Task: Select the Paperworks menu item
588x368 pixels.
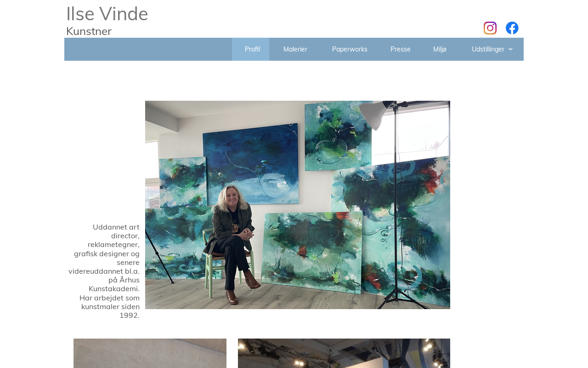Action: [350, 49]
